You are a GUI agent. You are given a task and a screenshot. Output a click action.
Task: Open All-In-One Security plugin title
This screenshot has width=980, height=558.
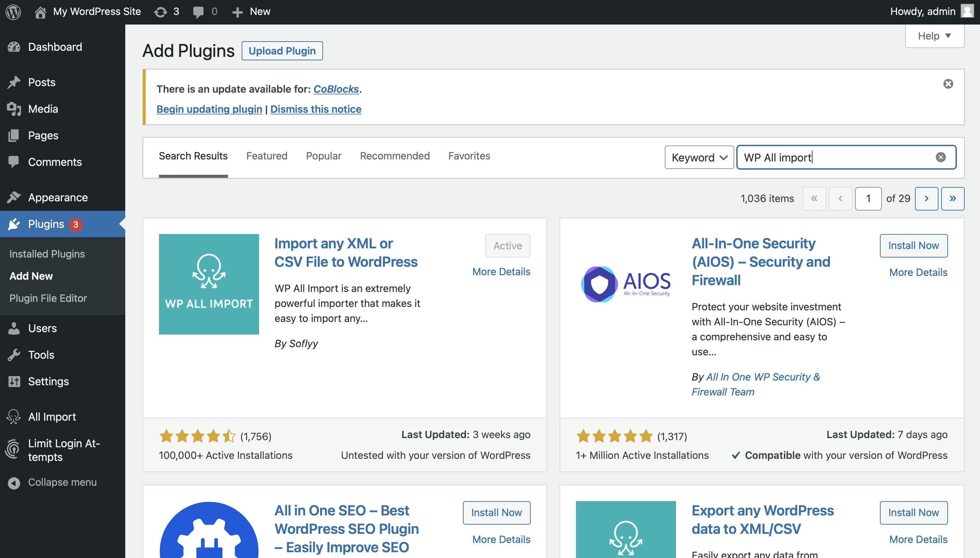761,262
